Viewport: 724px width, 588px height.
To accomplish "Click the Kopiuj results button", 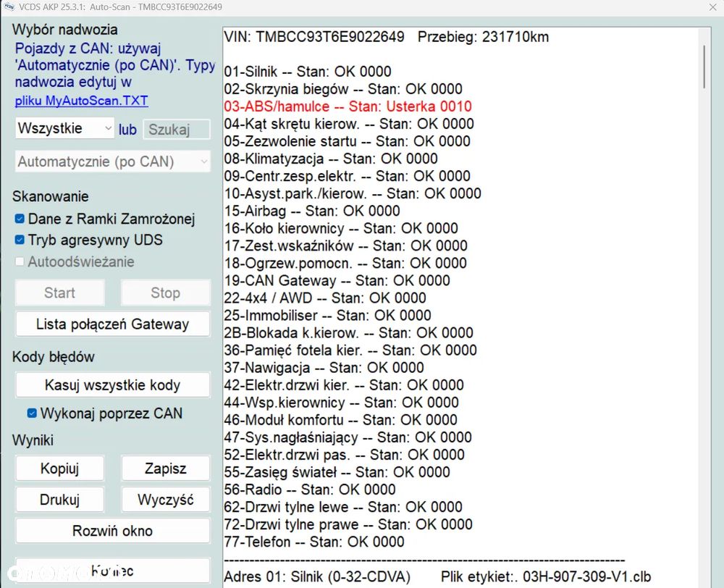I will coord(59,468).
